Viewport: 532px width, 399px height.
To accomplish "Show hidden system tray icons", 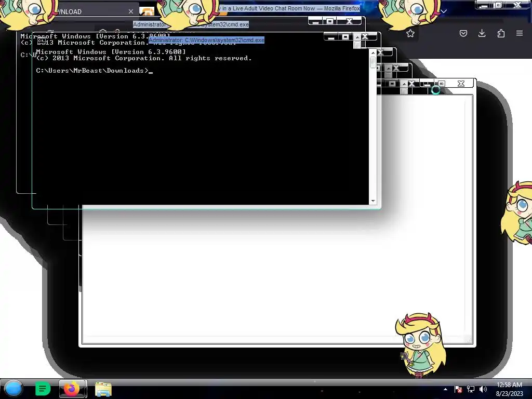I will pos(445,389).
